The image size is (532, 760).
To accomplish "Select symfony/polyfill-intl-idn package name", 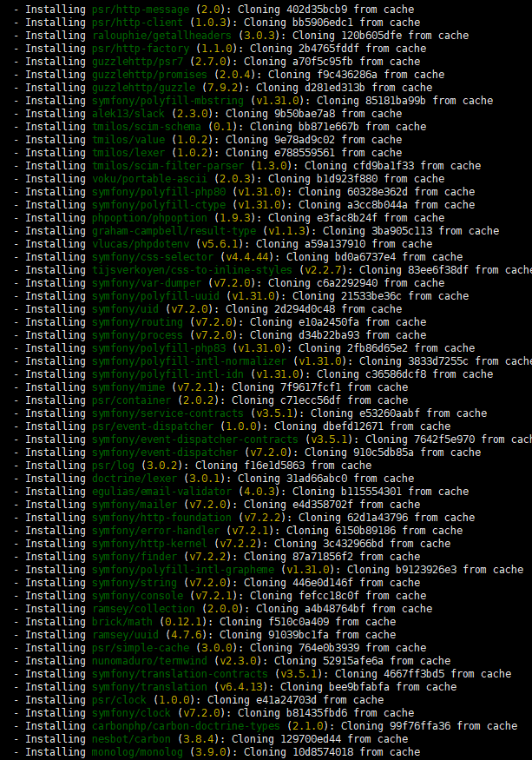I will 167,375.
